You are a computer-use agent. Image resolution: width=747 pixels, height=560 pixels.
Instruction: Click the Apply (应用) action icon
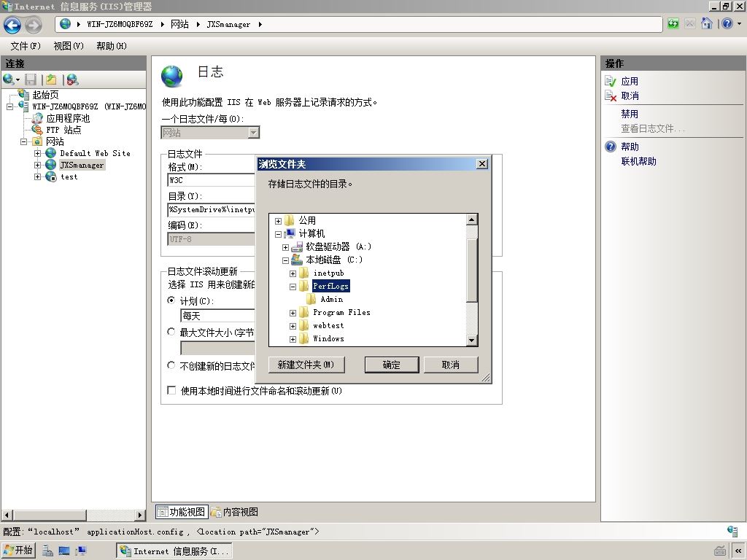tap(611, 82)
